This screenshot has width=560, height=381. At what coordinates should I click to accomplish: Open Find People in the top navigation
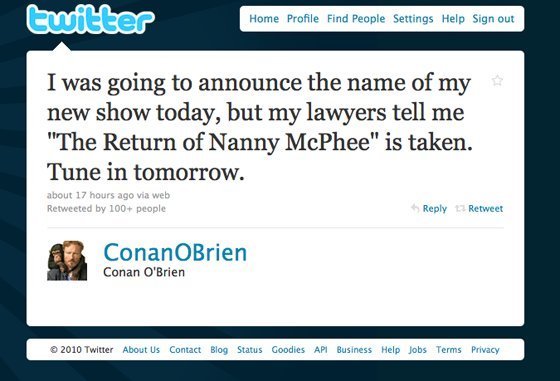point(356,19)
